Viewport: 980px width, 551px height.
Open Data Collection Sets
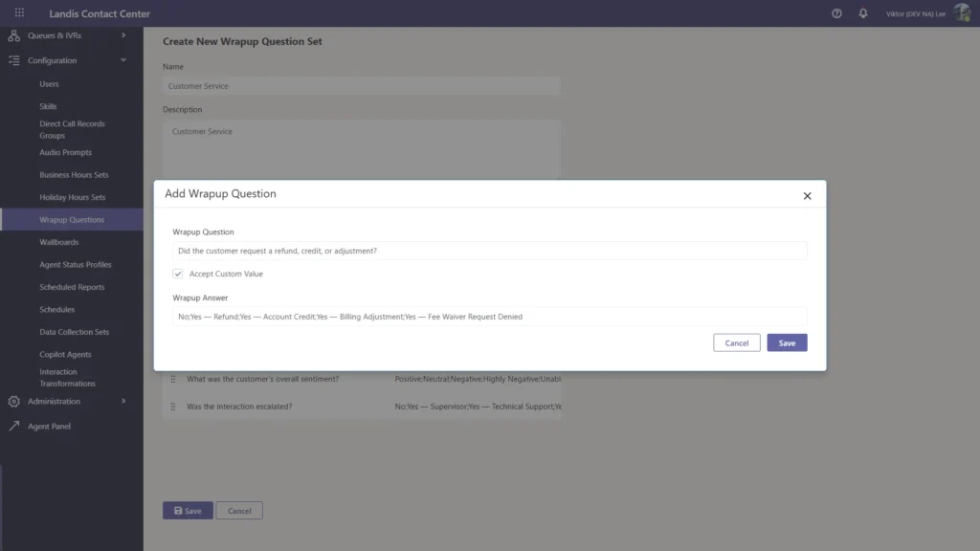pos(74,332)
